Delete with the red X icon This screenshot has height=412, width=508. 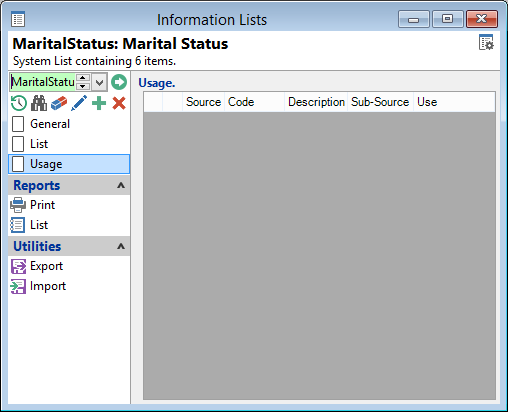point(119,103)
